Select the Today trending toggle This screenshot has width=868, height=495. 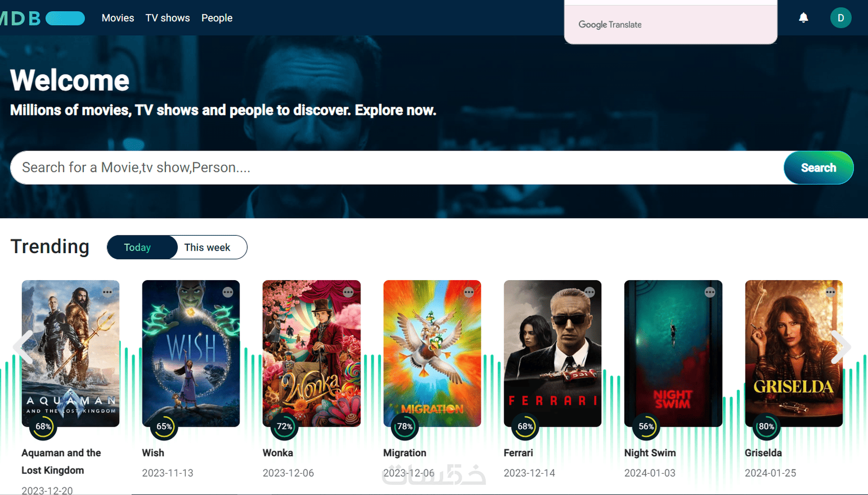pyautogui.click(x=142, y=247)
